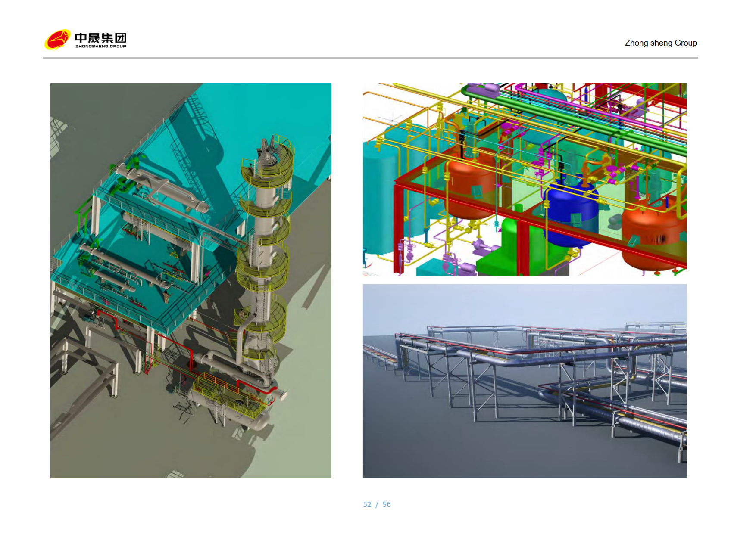Click the total page count 56
The width and height of the screenshot is (756, 534).
pos(387,504)
